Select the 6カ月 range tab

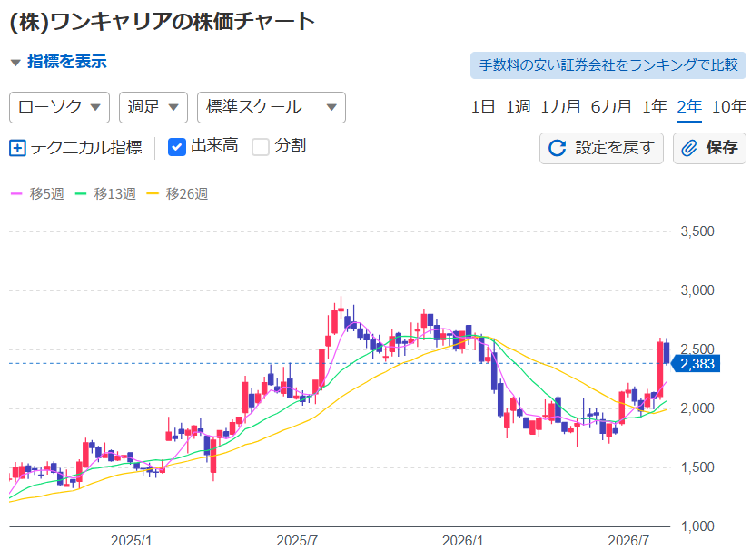611,106
